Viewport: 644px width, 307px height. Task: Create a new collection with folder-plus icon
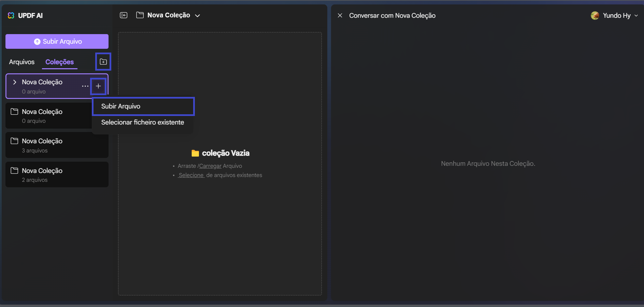103,62
